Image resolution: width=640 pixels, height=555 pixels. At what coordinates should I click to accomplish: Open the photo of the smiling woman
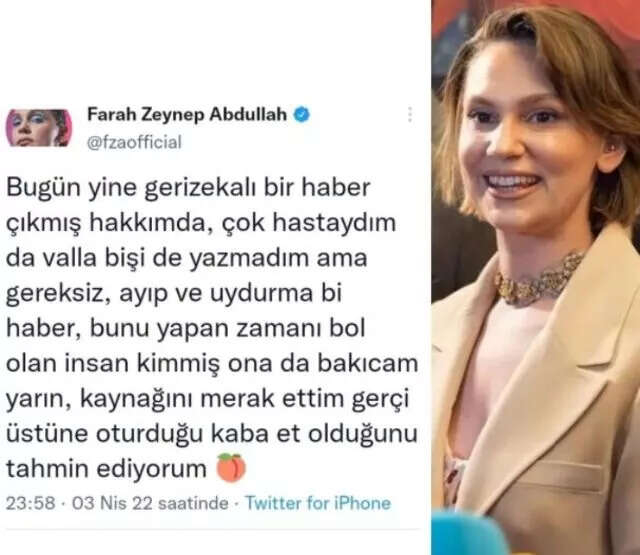click(x=536, y=278)
